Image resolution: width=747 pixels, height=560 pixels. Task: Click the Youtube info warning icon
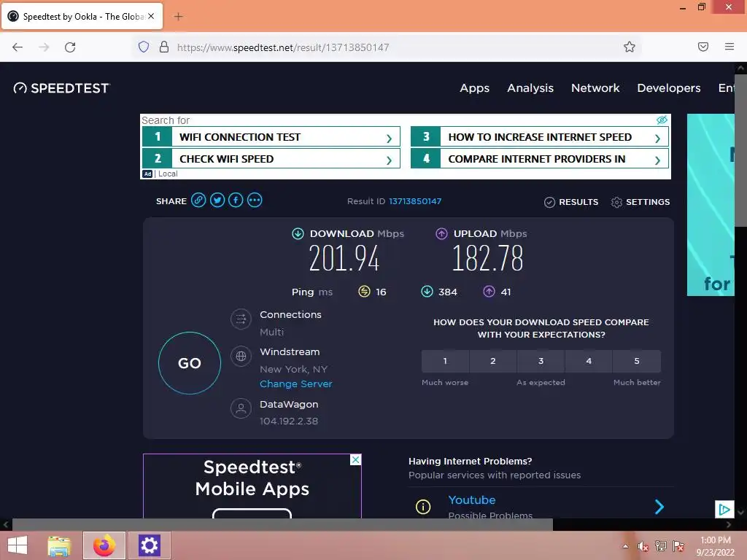click(x=423, y=507)
